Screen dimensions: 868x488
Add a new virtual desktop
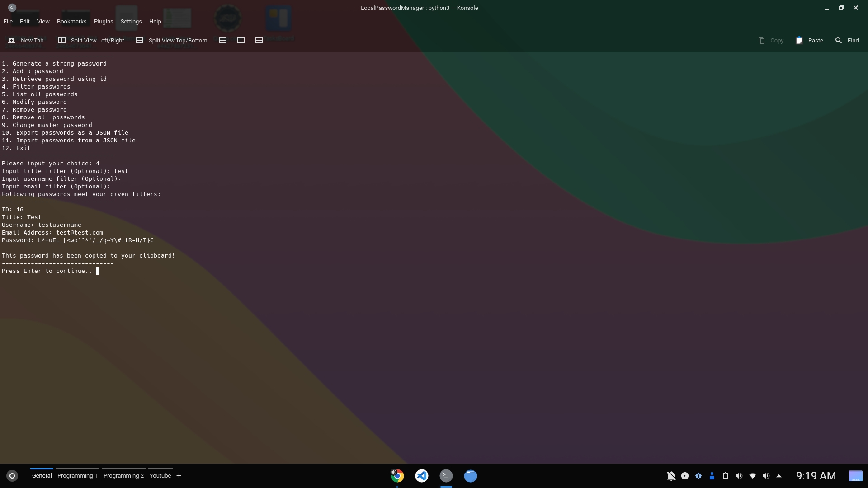[x=179, y=475]
